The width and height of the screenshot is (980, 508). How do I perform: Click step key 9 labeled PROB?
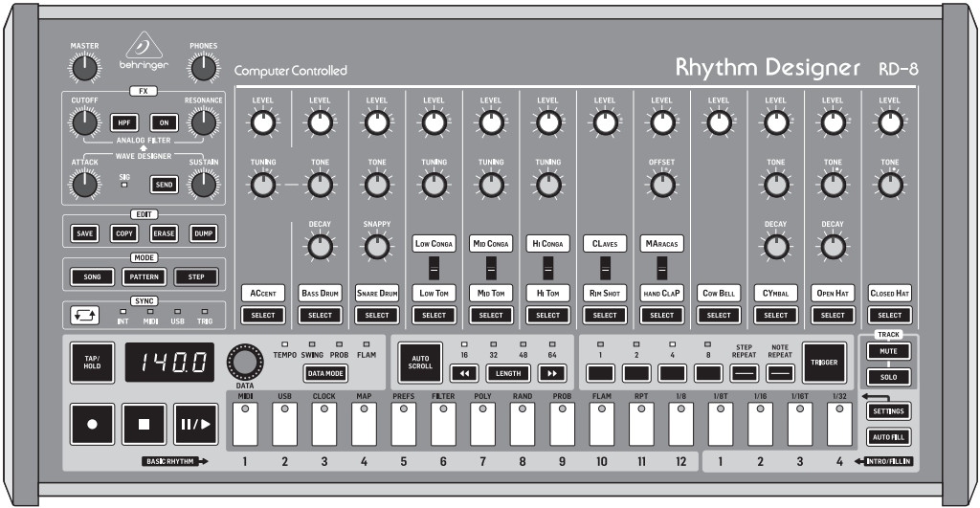tap(562, 424)
